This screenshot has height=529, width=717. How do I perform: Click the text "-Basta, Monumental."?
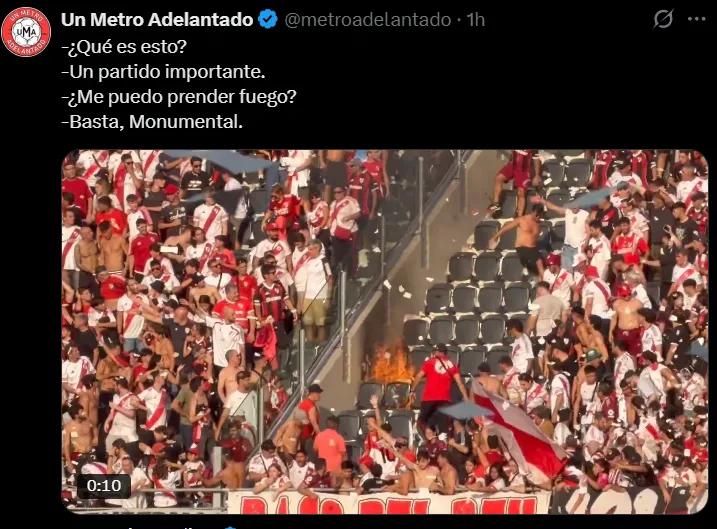tap(152, 122)
